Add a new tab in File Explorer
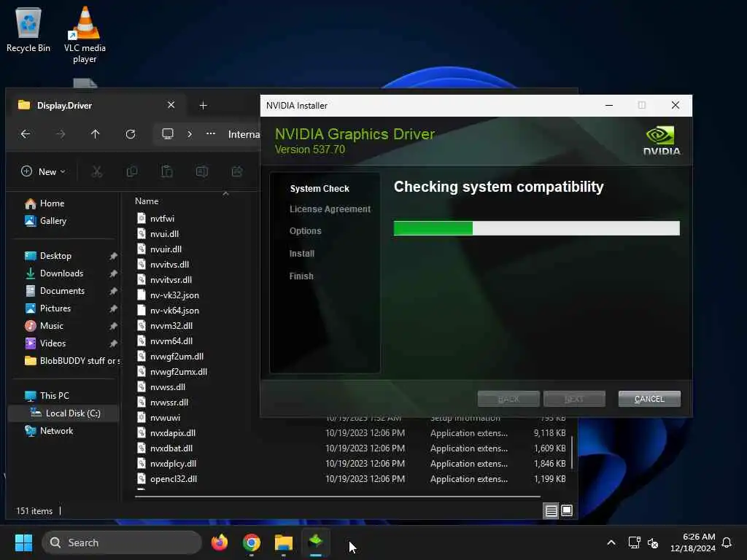Image resolution: width=747 pixels, height=560 pixels. click(203, 105)
